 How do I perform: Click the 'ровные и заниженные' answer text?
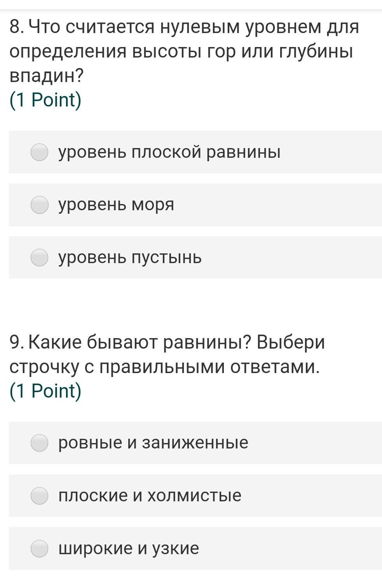coord(153,443)
